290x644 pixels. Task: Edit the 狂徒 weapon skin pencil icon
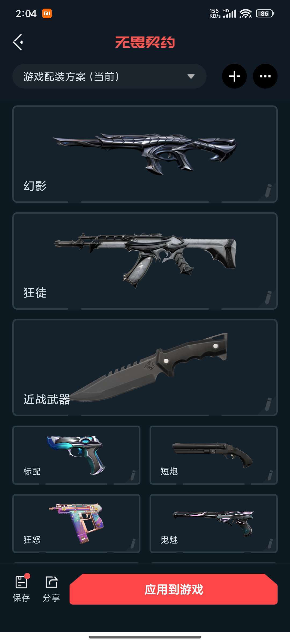point(268,297)
